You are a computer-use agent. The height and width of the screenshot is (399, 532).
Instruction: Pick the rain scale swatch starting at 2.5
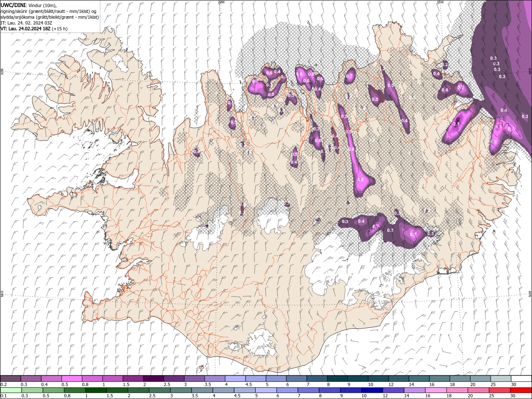tap(159, 390)
